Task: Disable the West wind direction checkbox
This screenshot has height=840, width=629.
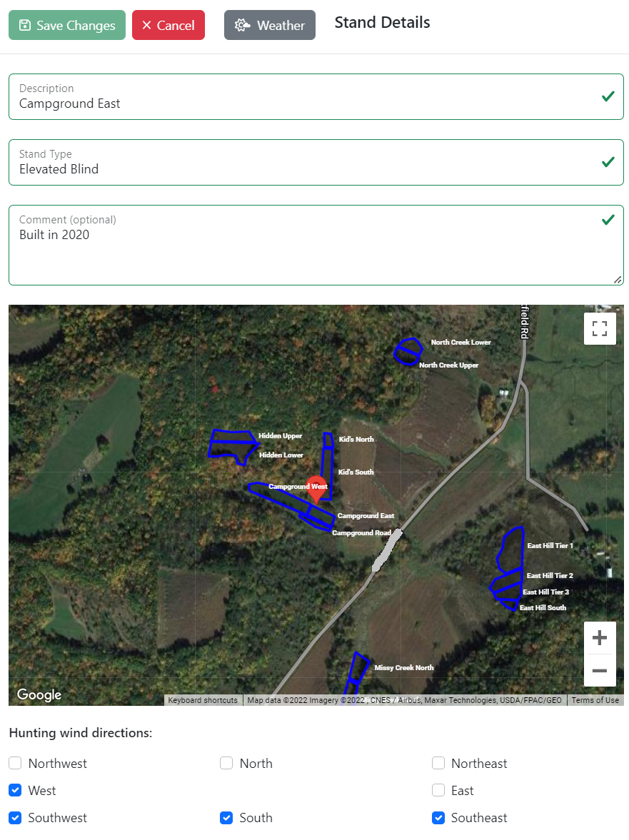Action: click(15, 790)
